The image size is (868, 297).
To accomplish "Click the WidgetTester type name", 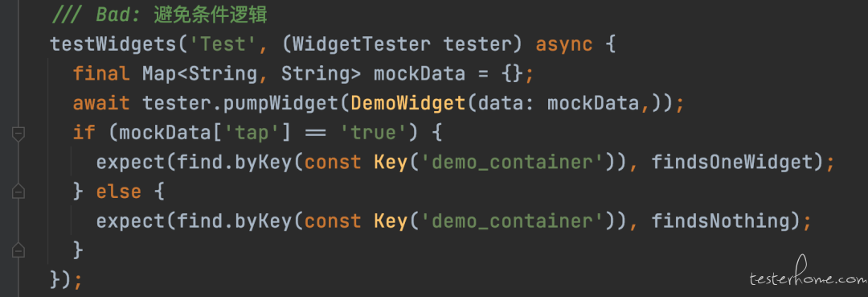I will coord(362,44).
